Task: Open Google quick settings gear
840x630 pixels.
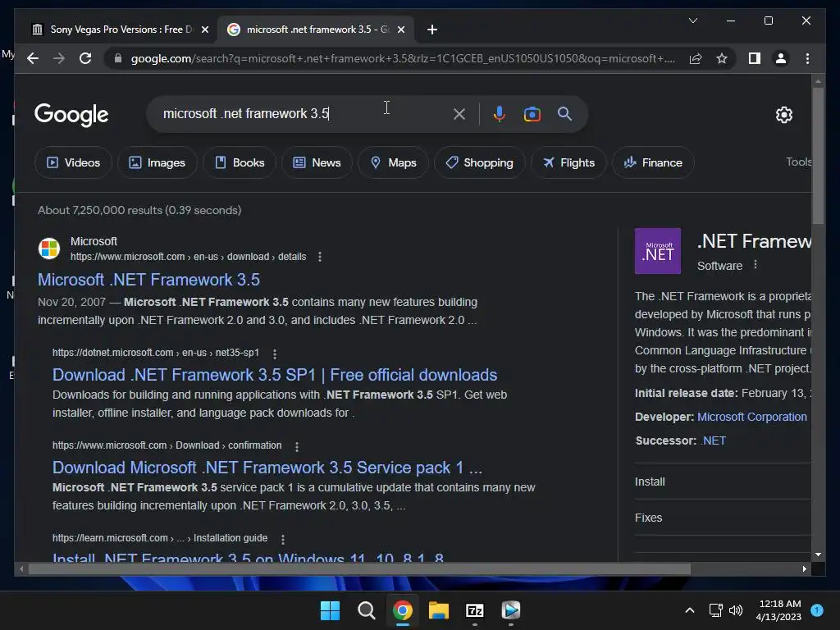Action: point(783,114)
